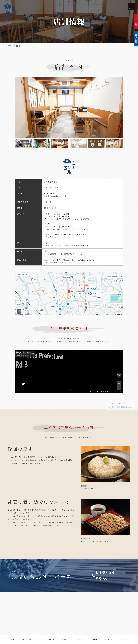Show next slide in store gallery
Image resolution: width=138 pixels, height=644 pixels.
pyautogui.click(x=114, y=108)
